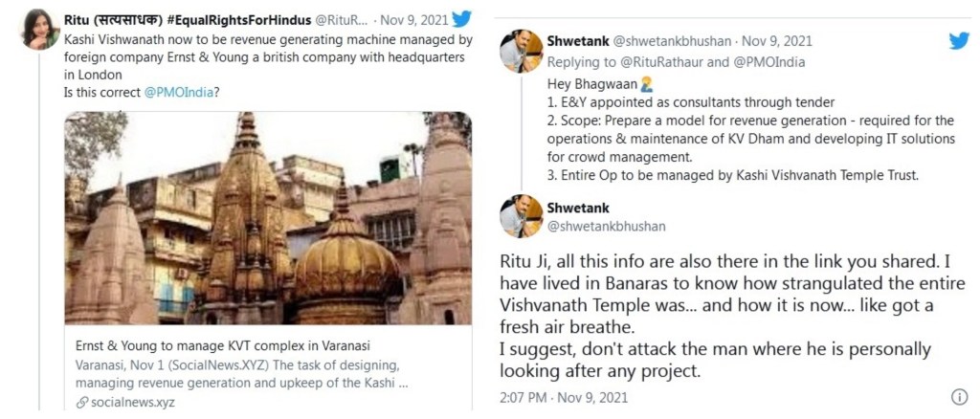Image resolution: width=980 pixels, height=419 pixels.
Task: Open the Nov 9, 2021 date on Shwetank's reply
Action: (777, 41)
